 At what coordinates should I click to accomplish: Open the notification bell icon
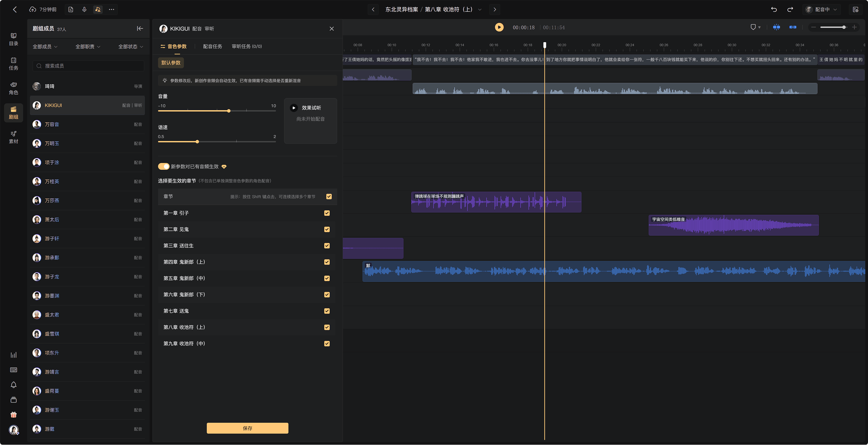point(14,385)
